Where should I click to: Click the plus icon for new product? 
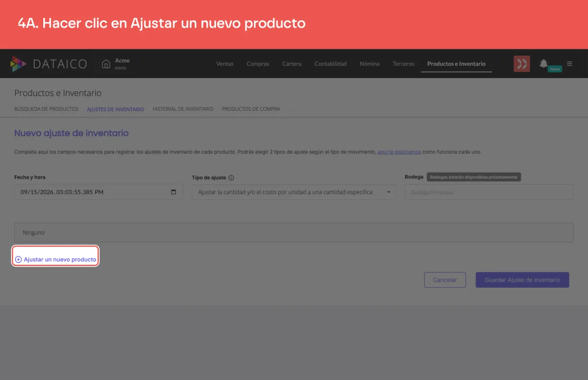(18, 260)
